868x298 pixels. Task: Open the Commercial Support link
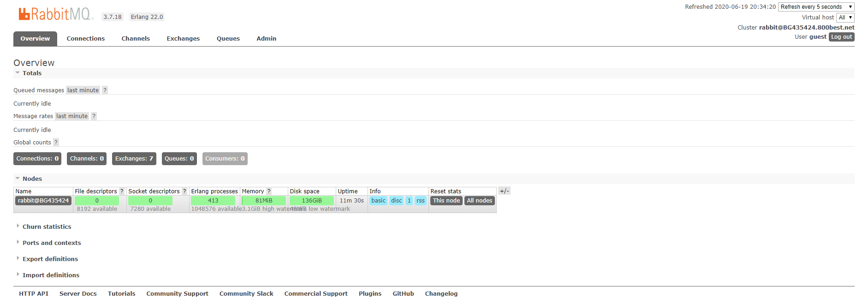click(x=316, y=293)
